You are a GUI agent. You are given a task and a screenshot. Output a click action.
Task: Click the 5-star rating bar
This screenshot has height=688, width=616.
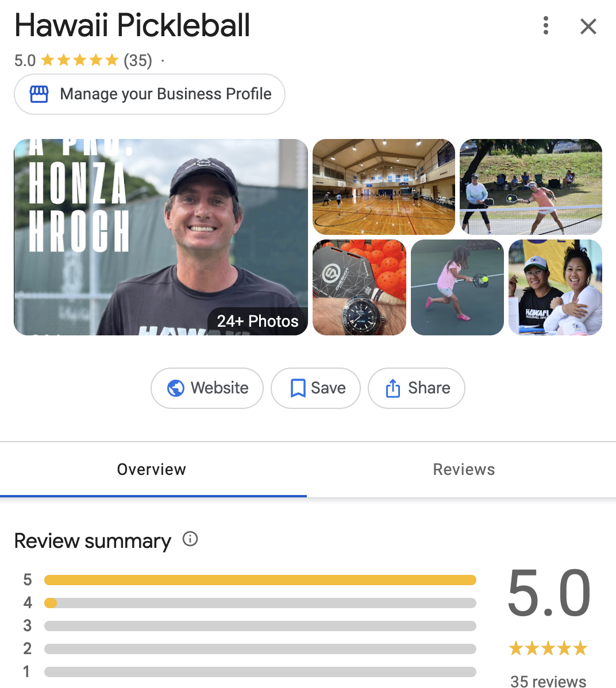(x=260, y=579)
